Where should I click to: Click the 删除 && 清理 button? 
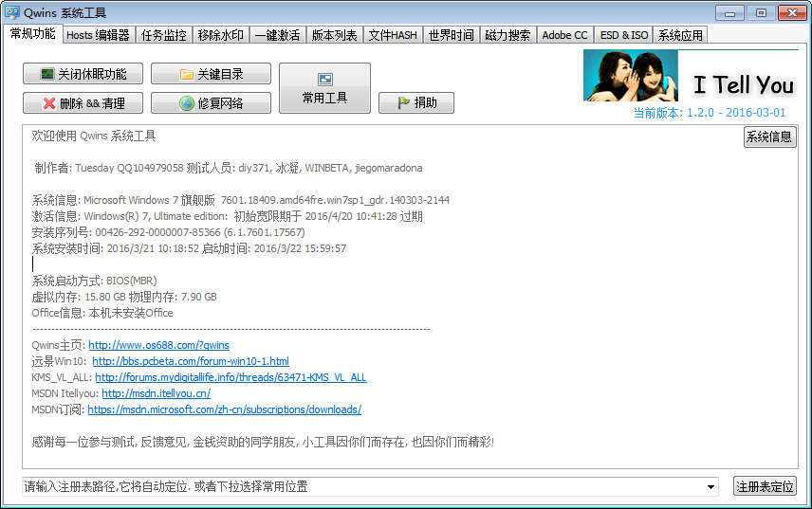pos(83,103)
